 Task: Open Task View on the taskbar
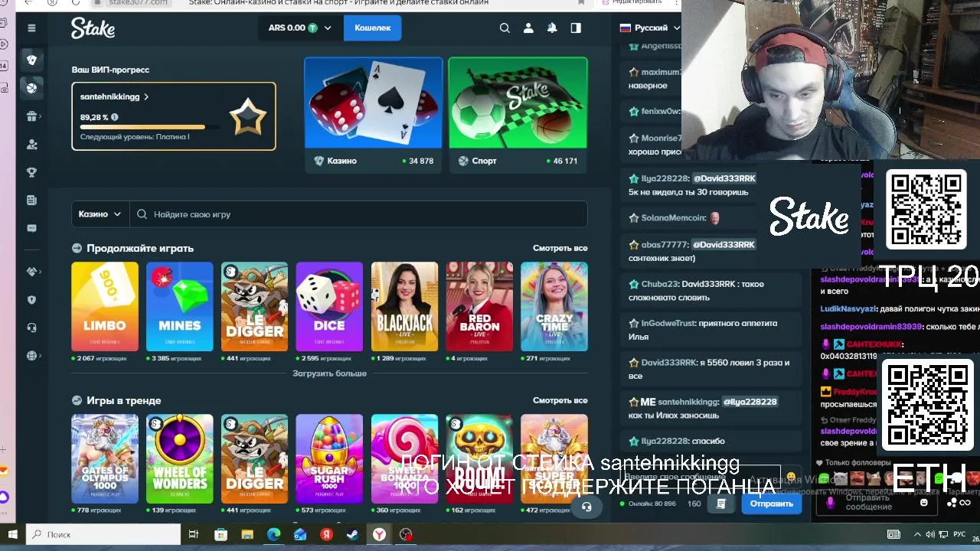193,534
